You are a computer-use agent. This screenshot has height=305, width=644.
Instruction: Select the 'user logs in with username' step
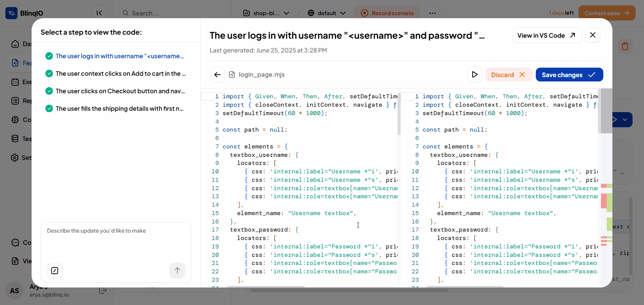pos(119,56)
